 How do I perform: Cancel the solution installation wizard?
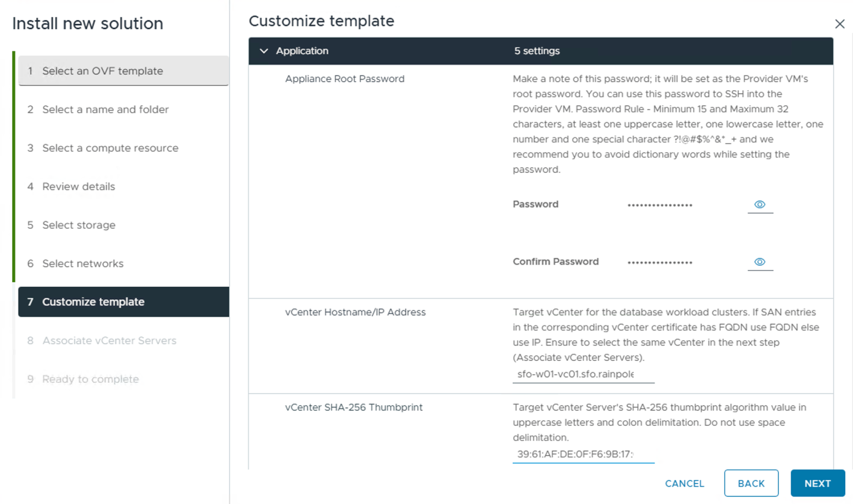tap(684, 483)
